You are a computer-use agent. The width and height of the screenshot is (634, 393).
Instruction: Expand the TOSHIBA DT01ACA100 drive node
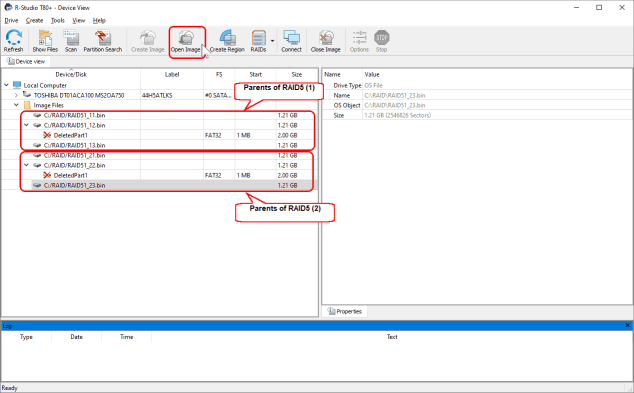[16, 95]
